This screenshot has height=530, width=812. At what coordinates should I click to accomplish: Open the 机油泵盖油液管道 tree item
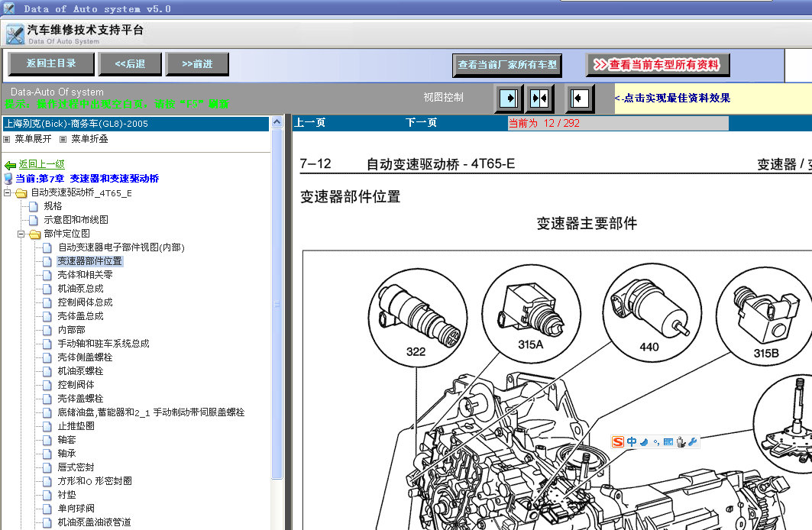tap(94, 522)
